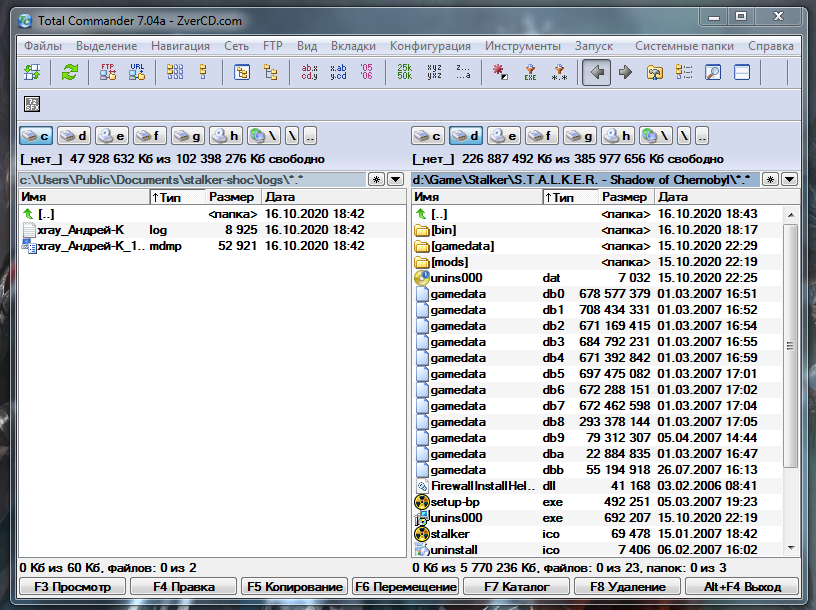Open FTP connection toolbar icon
The image size is (816, 610).
(x=108, y=72)
